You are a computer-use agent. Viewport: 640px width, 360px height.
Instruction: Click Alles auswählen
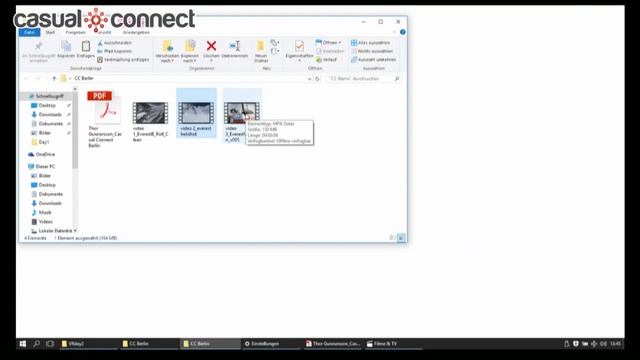371,42
